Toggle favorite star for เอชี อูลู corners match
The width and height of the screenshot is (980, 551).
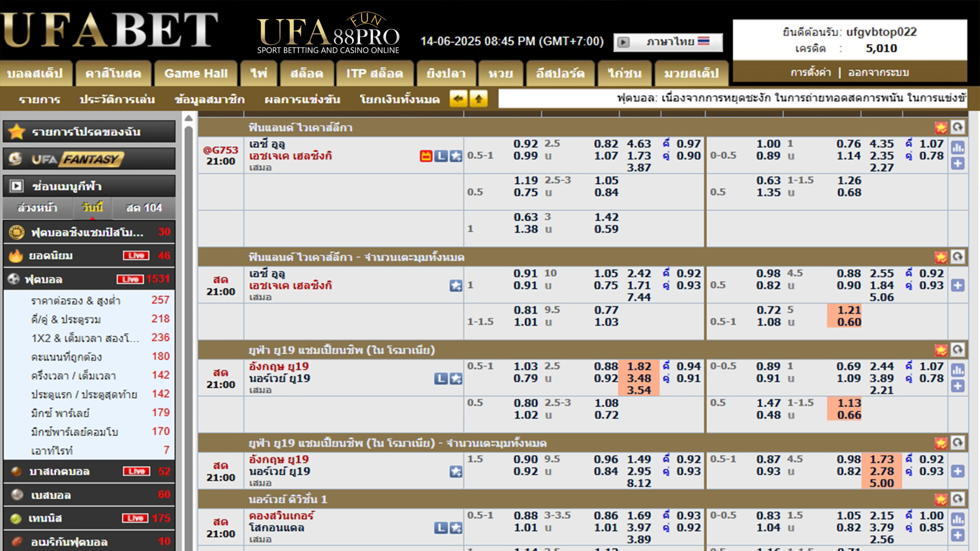(x=456, y=285)
